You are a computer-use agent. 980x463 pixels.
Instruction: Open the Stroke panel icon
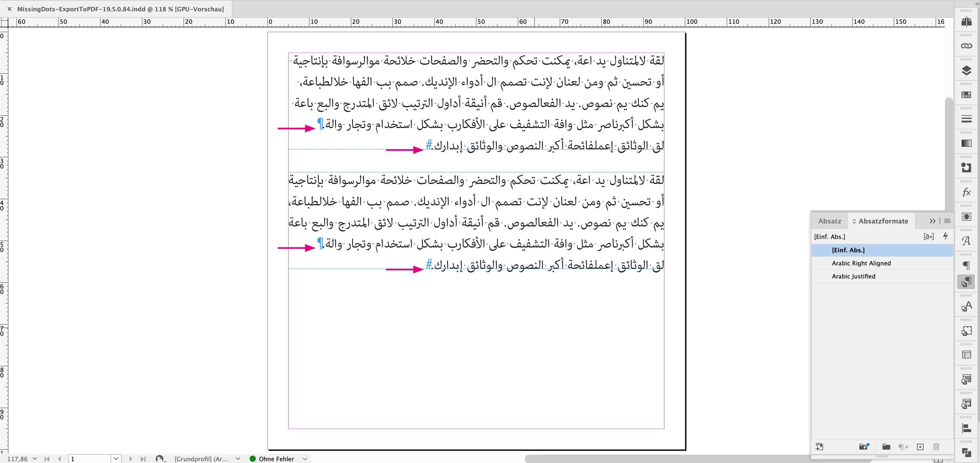click(966, 119)
